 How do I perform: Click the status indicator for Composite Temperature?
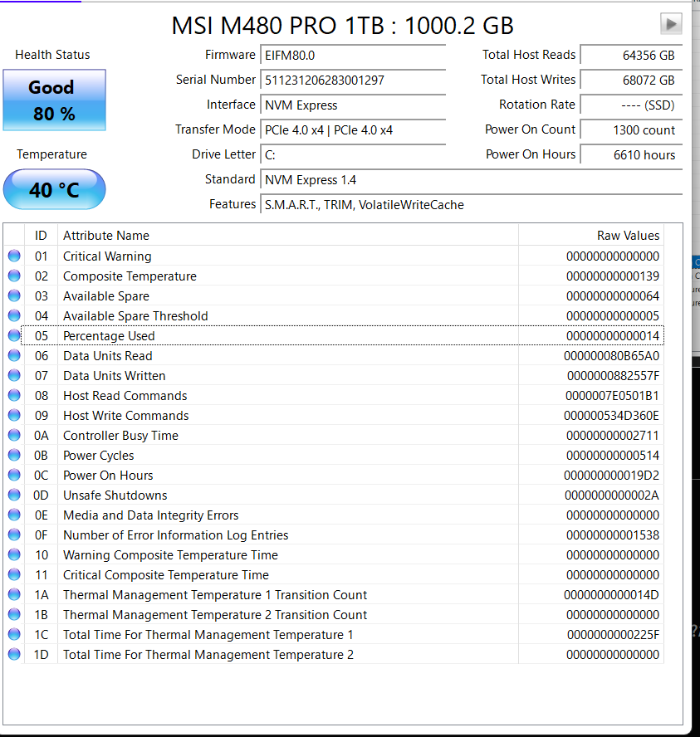click(14, 276)
